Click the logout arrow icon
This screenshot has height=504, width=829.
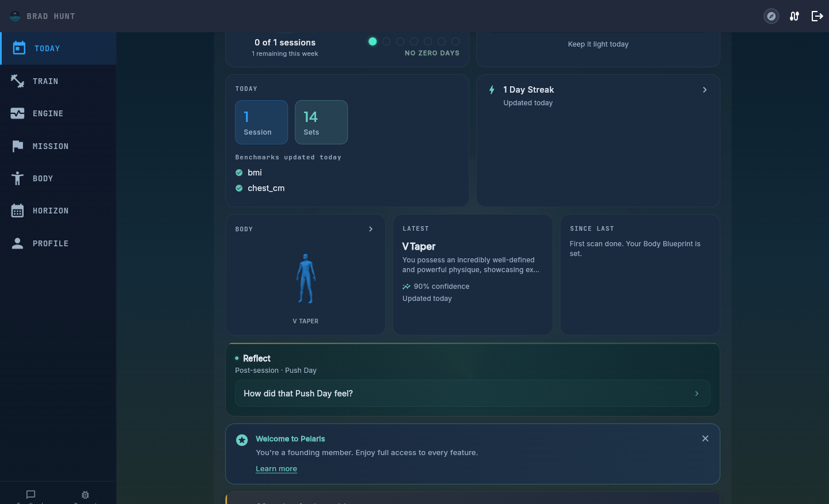click(817, 16)
